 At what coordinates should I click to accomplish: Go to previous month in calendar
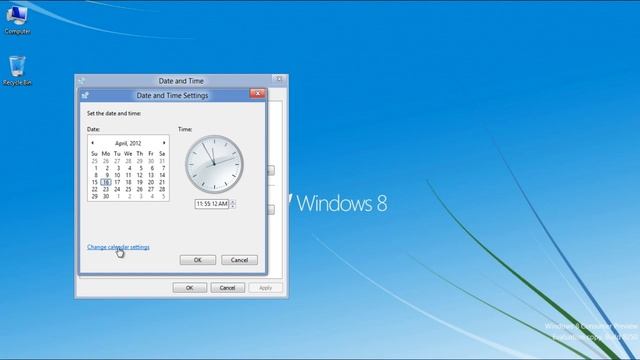92,143
